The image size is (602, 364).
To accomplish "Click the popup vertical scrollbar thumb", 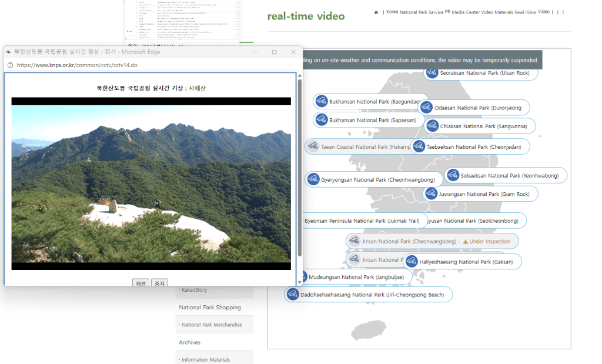I will [299, 168].
